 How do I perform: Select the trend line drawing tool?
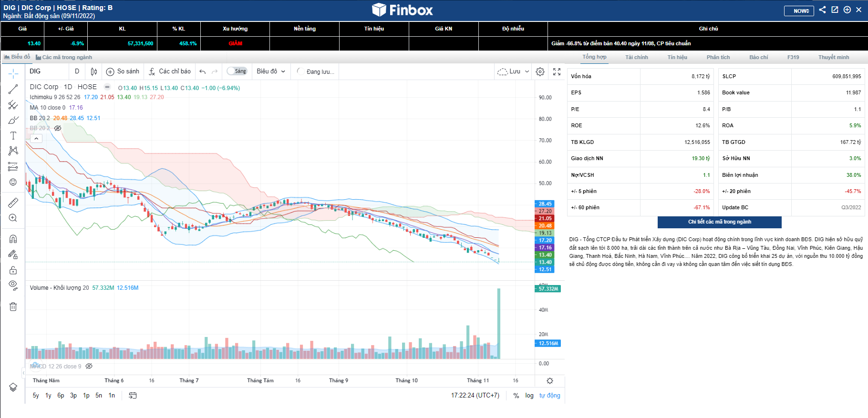tap(13, 89)
